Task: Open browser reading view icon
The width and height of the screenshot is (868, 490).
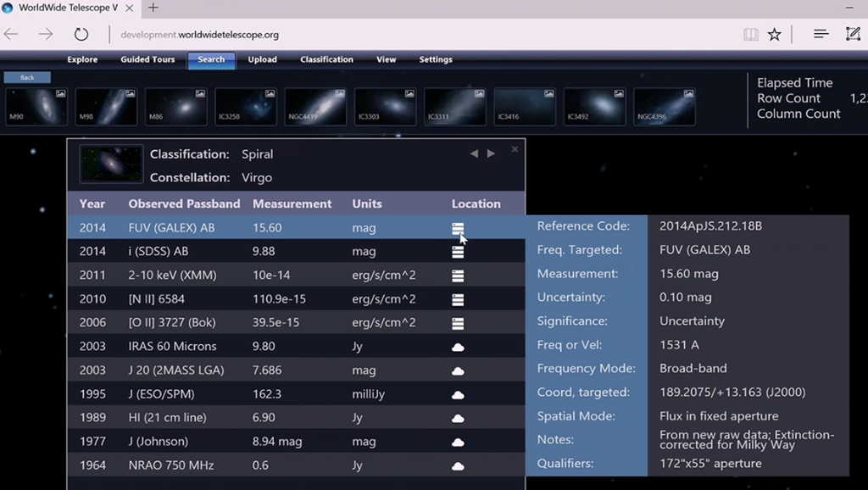Action: click(750, 35)
